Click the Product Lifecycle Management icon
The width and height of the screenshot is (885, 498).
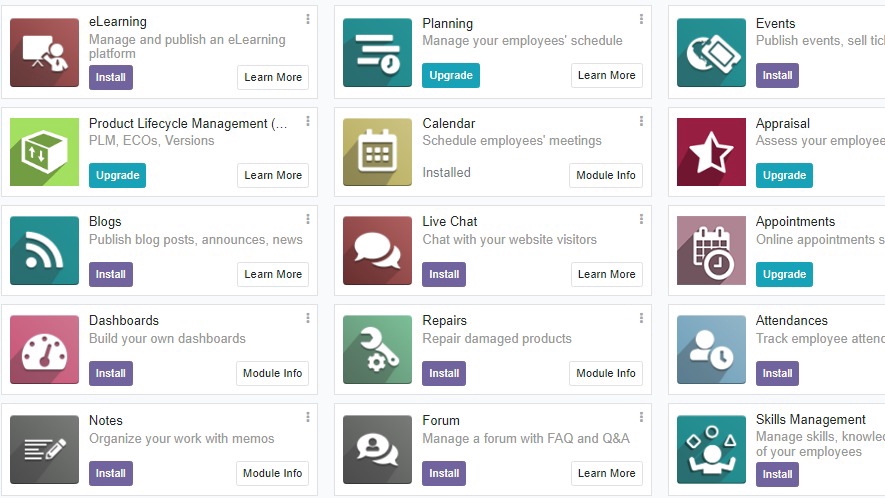[44, 152]
